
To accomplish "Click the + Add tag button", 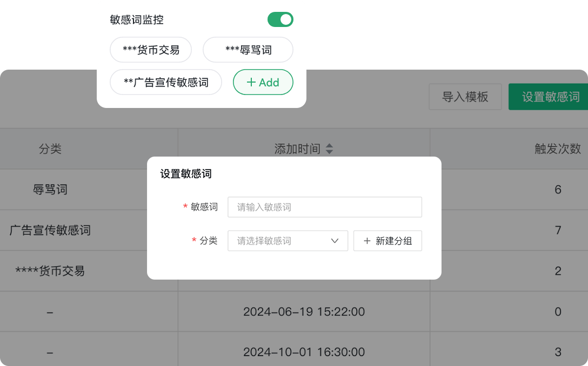I will [263, 82].
